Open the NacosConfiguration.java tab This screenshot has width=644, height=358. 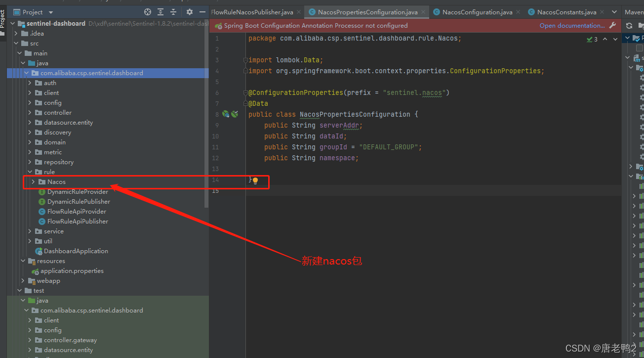click(x=477, y=12)
